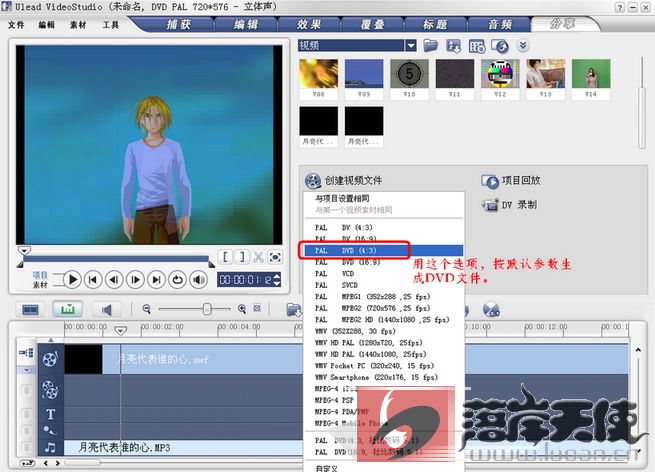Image resolution: width=655 pixels, height=472 pixels.
Task: Switch to timeline view
Action: point(67,310)
